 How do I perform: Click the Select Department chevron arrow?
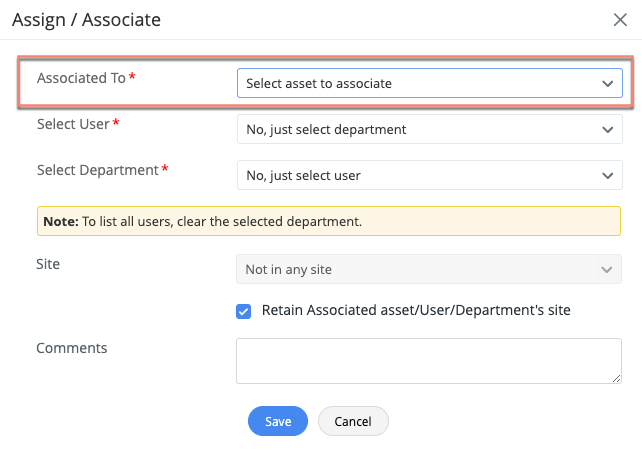[607, 176]
